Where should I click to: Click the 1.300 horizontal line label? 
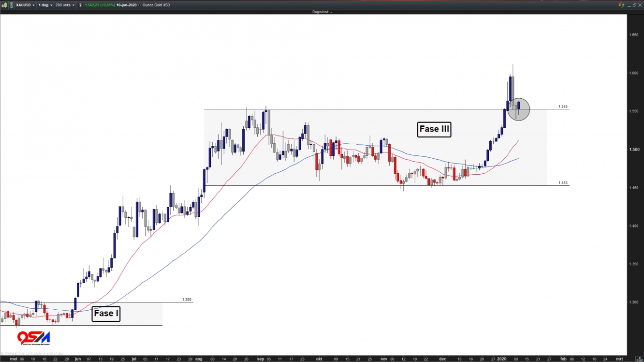click(187, 300)
